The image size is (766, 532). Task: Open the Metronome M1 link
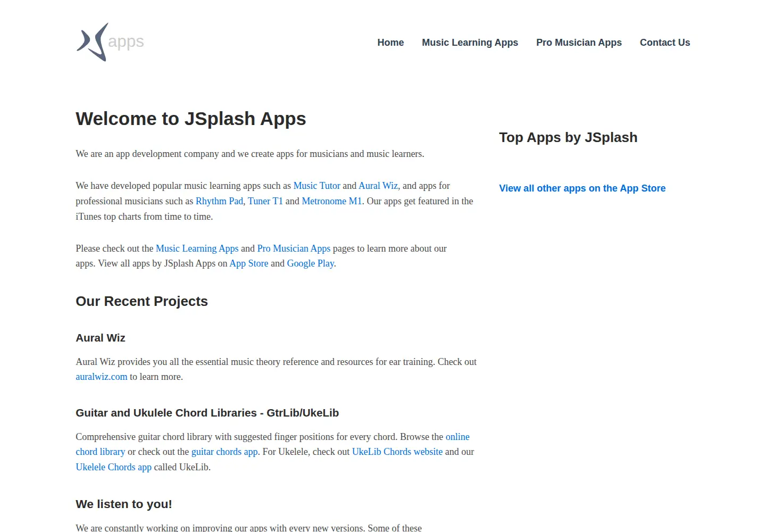(x=332, y=201)
